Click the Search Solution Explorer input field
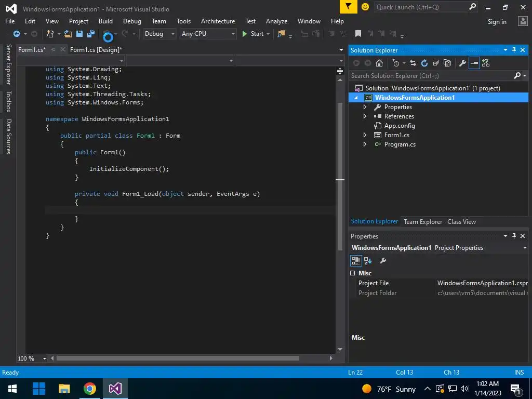The image size is (532, 399). click(x=431, y=76)
